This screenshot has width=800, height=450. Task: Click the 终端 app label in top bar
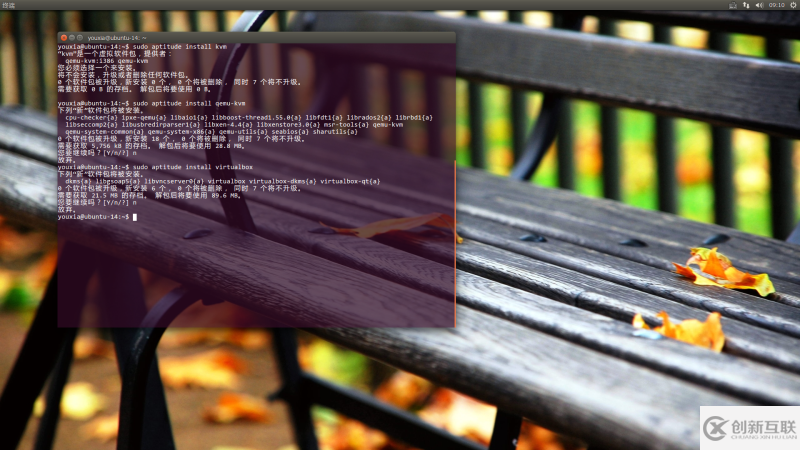pos(9,5)
